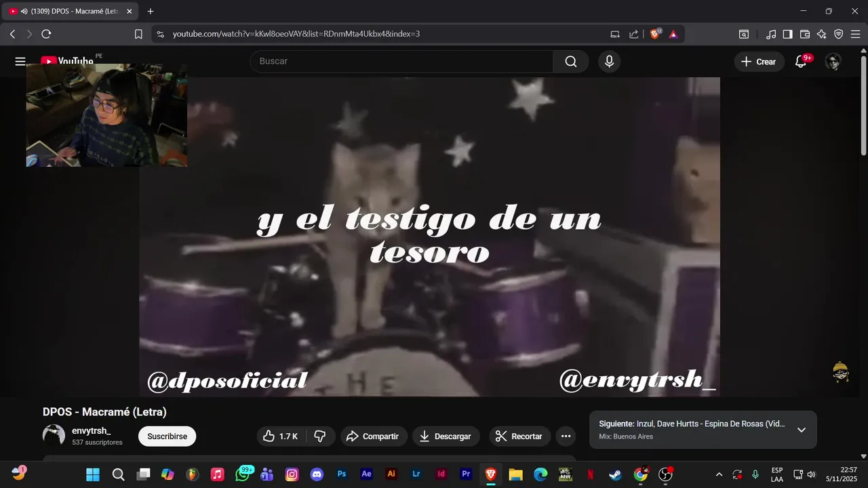Click the Brave Shields lion icon
The width and height of the screenshot is (868, 488).
click(x=655, y=34)
